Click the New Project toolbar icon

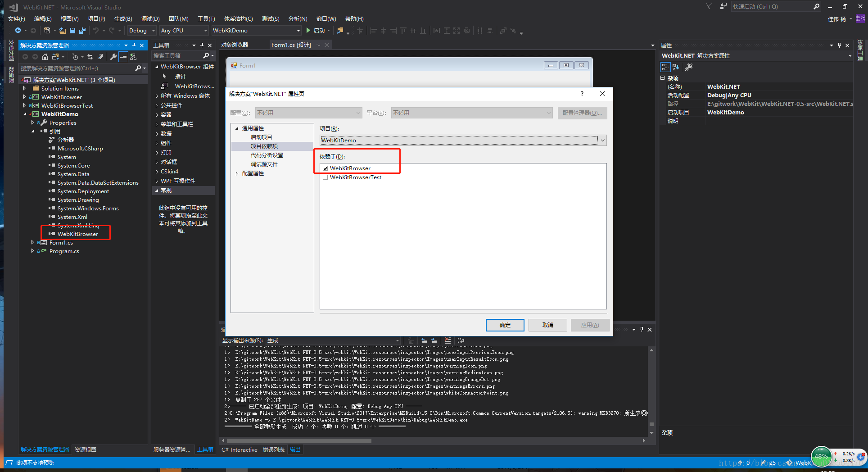[x=47, y=31]
